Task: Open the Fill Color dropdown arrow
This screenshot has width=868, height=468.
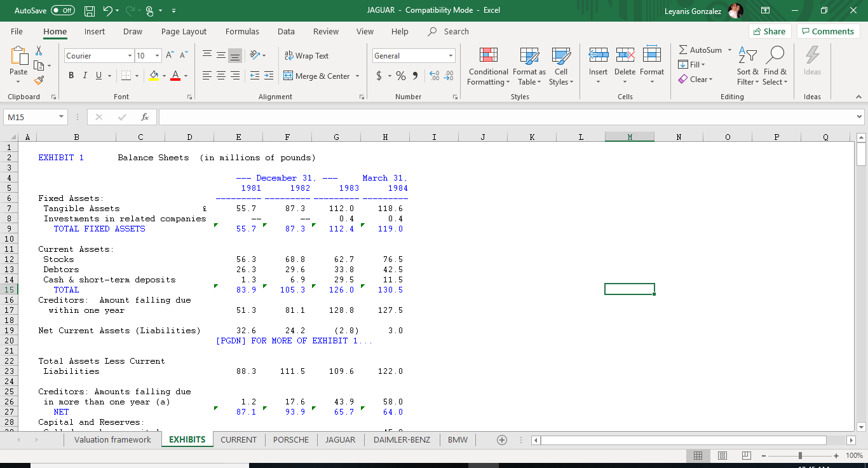Action: 163,76
